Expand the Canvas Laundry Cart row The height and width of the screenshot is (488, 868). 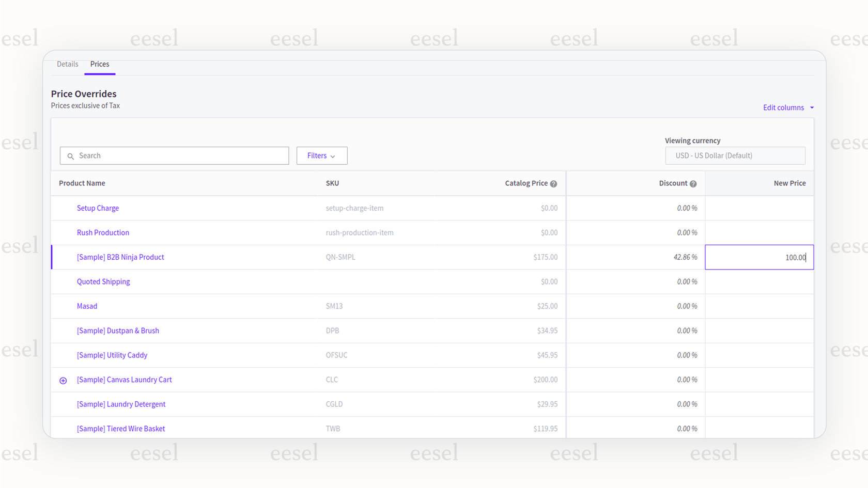click(63, 381)
